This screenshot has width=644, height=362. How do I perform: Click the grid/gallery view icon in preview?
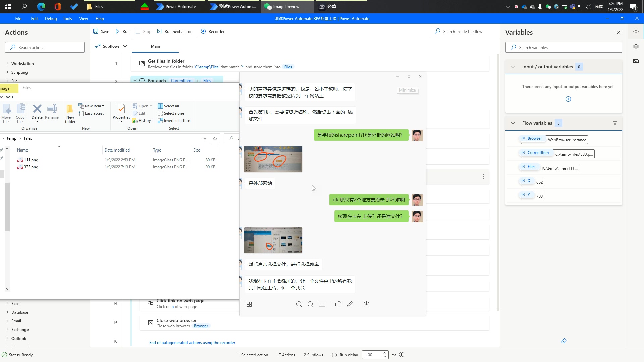[x=249, y=304]
